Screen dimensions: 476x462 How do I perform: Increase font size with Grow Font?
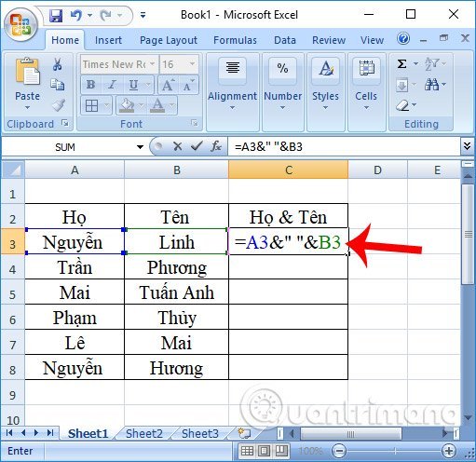pos(168,85)
